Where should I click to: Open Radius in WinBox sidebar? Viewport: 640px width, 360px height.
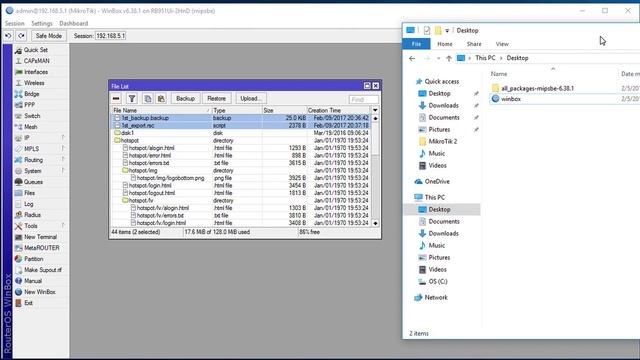(x=33, y=215)
